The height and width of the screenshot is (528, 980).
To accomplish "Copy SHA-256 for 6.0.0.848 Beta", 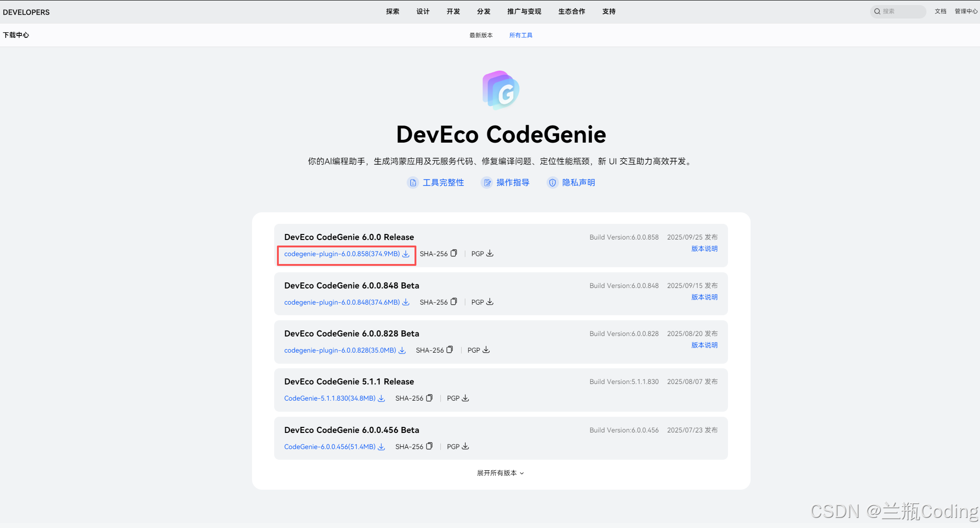I will pos(454,302).
